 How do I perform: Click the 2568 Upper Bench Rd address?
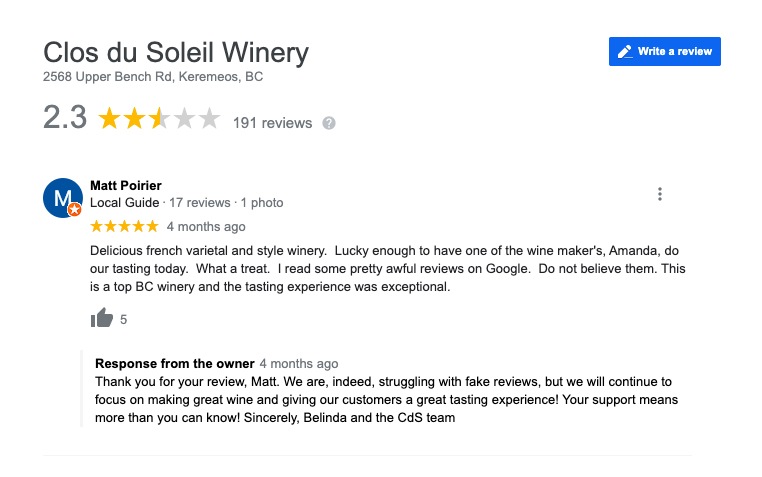click(153, 77)
